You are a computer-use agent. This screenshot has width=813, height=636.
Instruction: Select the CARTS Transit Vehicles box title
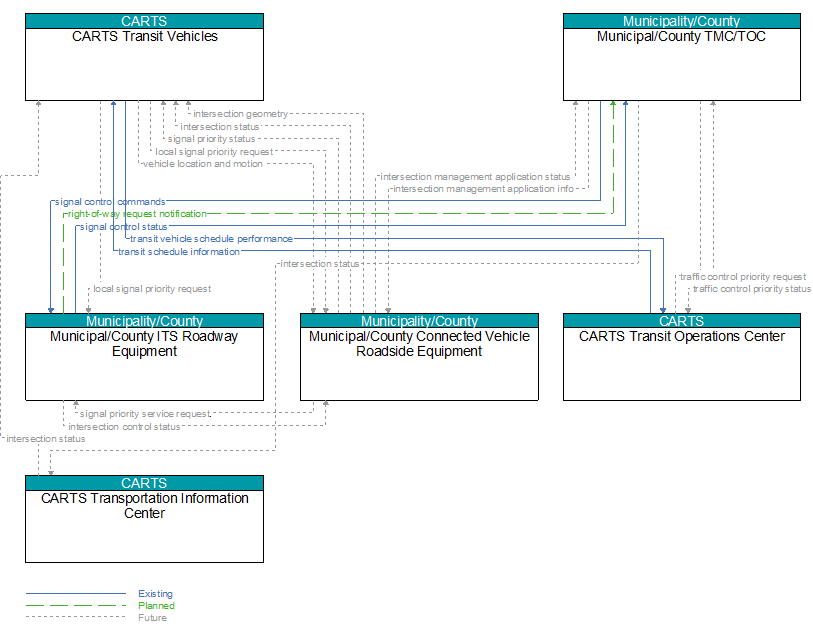pos(145,36)
